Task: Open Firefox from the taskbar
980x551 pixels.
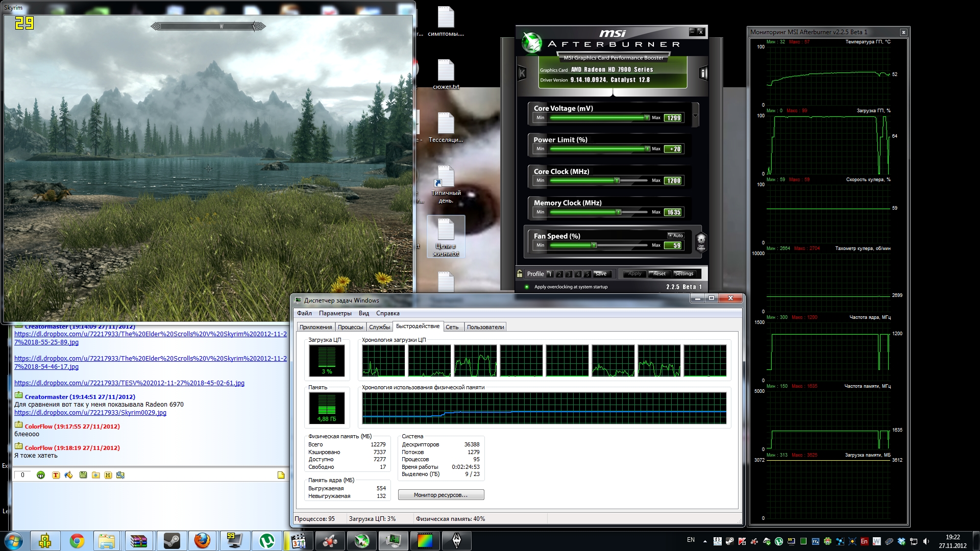Action: pos(202,541)
